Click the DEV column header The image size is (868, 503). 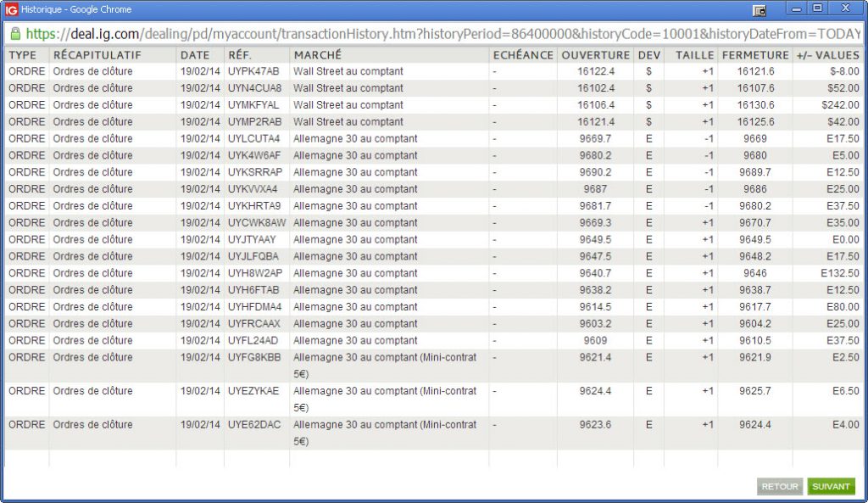[648, 55]
